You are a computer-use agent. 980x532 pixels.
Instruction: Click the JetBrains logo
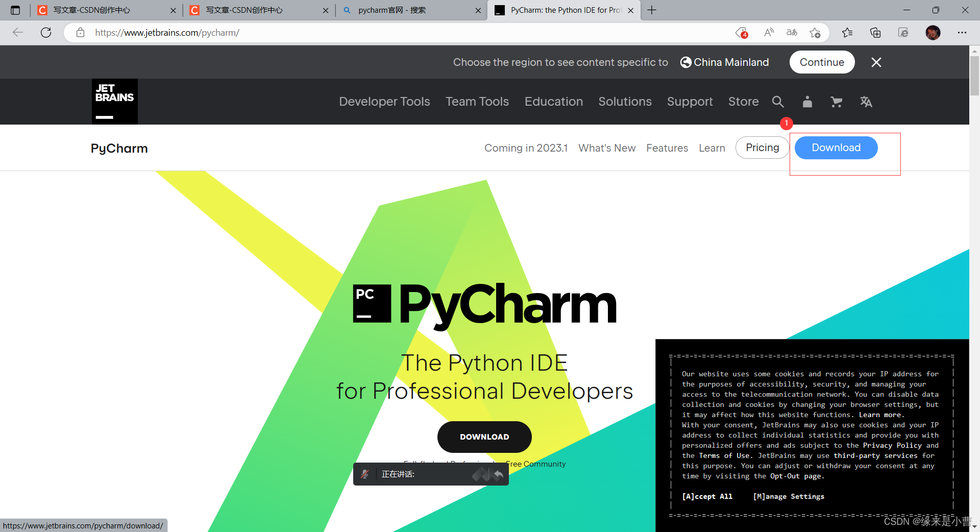pyautogui.click(x=114, y=101)
